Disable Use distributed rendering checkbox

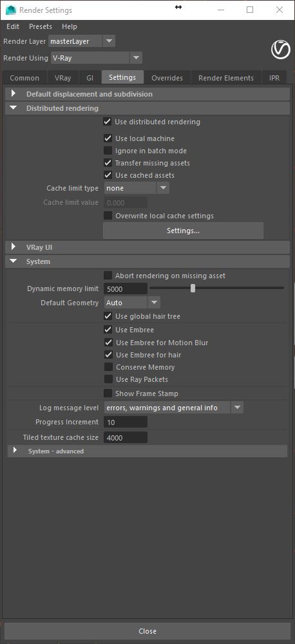pyautogui.click(x=107, y=122)
